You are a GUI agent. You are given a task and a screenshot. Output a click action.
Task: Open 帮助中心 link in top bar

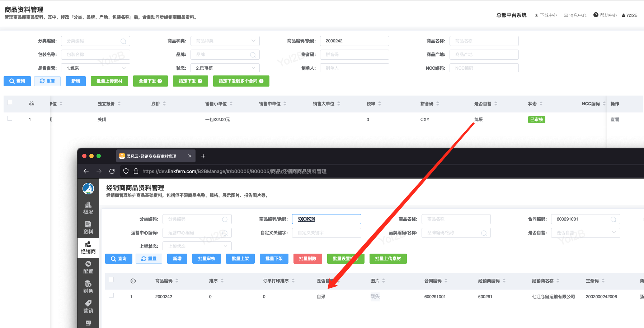(605, 15)
